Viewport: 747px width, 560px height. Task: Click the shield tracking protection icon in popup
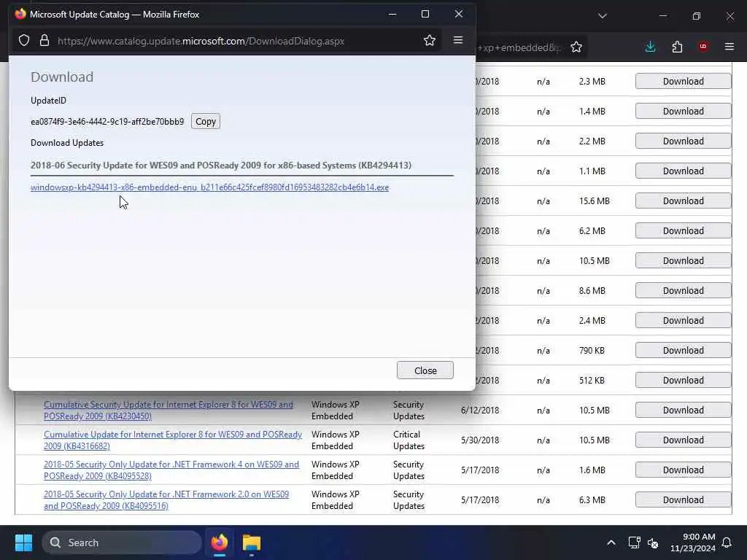pyautogui.click(x=24, y=41)
